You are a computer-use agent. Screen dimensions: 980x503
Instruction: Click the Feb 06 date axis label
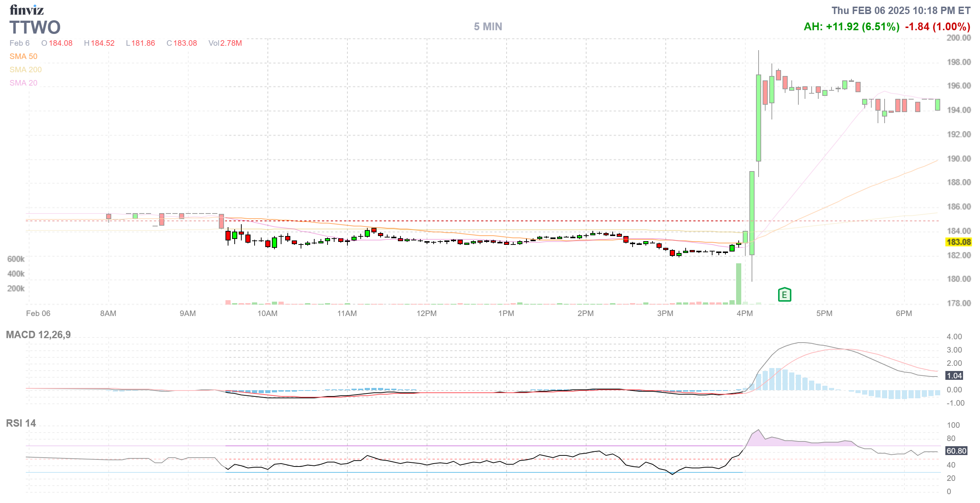pyautogui.click(x=38, y=313)
